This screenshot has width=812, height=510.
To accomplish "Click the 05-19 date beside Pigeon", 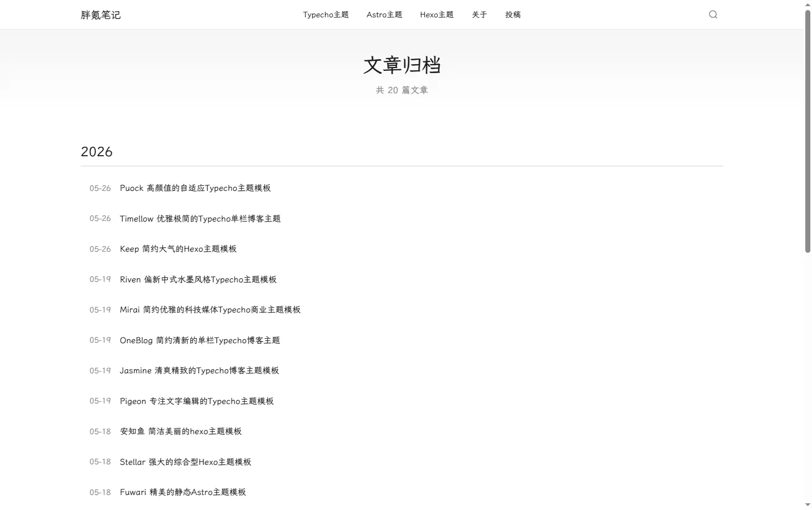I will [100, 401].
